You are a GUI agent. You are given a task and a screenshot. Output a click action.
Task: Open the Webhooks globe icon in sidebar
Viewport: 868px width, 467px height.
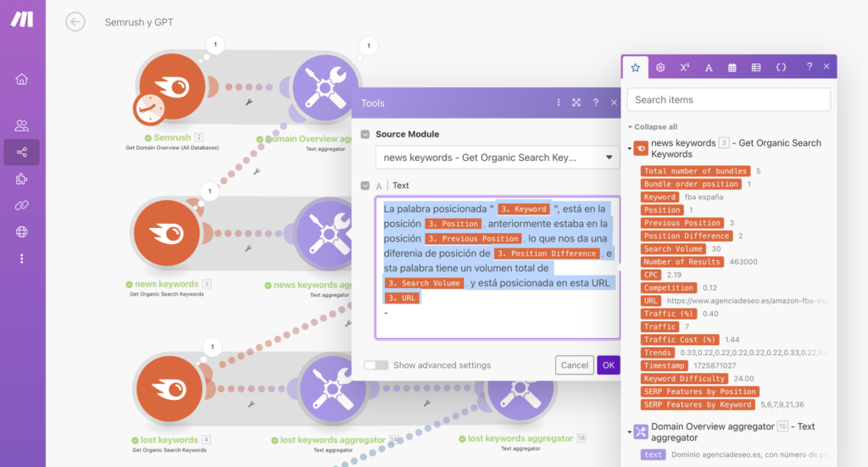coord(22,231)
